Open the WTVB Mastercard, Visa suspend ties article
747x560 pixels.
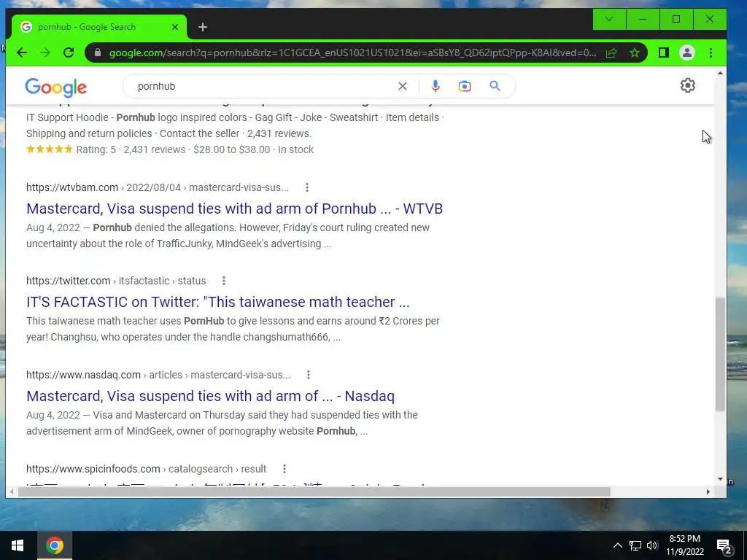coord(234,209)
